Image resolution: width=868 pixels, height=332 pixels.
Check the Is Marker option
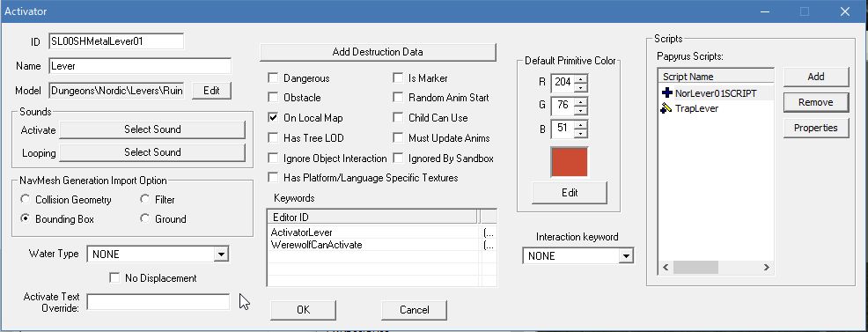(398, 78)
